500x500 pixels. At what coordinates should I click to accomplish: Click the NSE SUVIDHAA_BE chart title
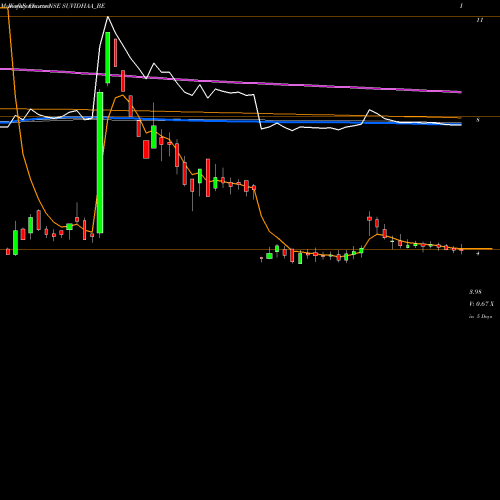point(78,6)
